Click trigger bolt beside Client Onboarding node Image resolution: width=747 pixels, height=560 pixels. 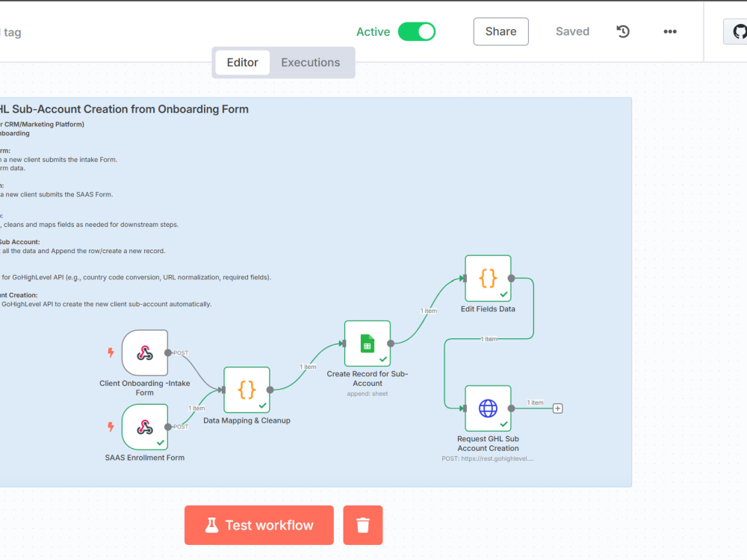[111, 352]
